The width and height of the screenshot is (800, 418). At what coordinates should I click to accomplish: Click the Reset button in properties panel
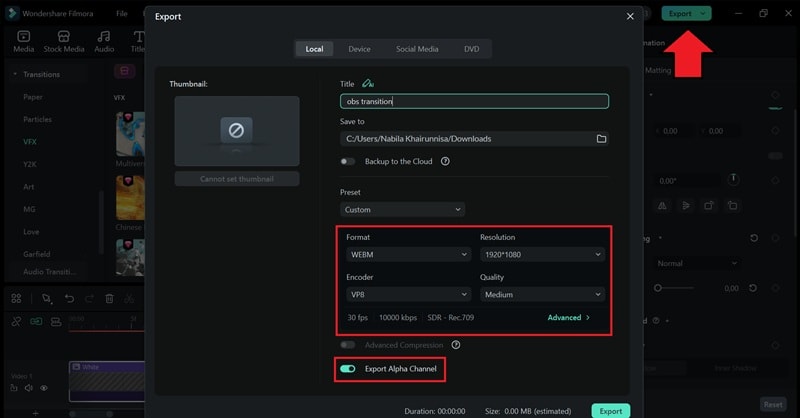pos(773,405)
